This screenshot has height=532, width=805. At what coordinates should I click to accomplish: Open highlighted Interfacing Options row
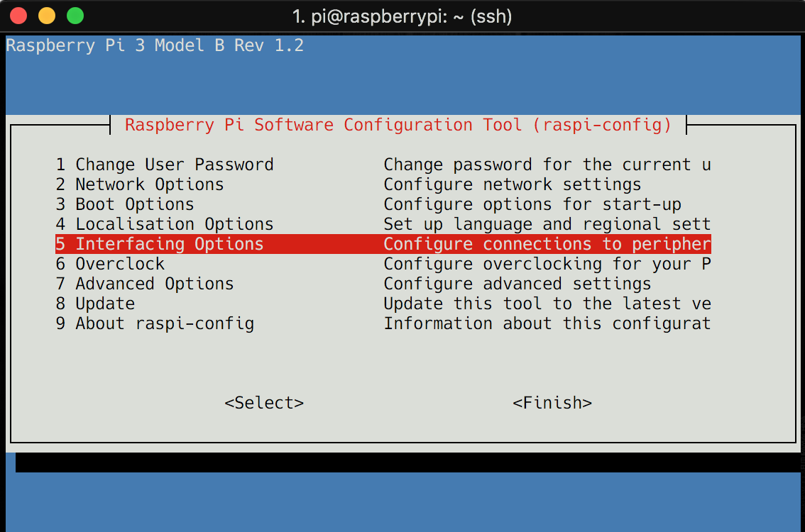383,244
